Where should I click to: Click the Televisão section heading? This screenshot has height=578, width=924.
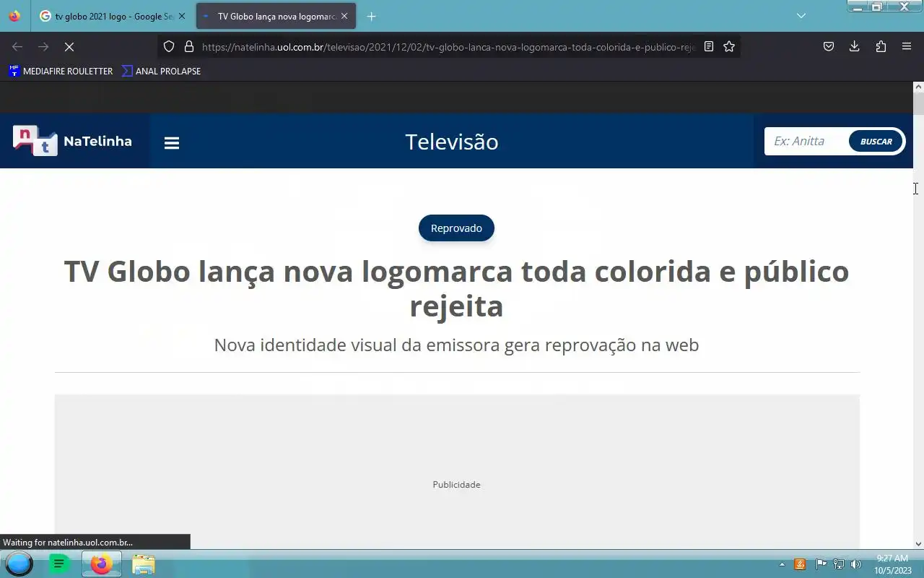point(452,142)
